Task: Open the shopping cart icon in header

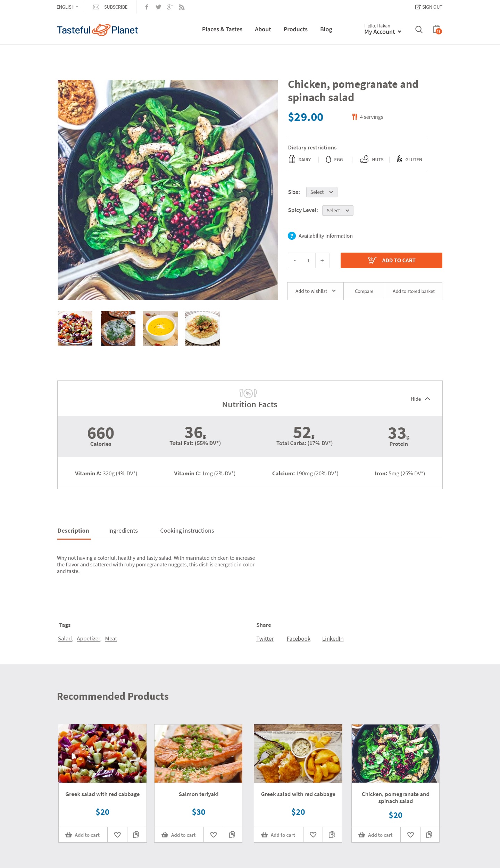Action: click(437, 30)
